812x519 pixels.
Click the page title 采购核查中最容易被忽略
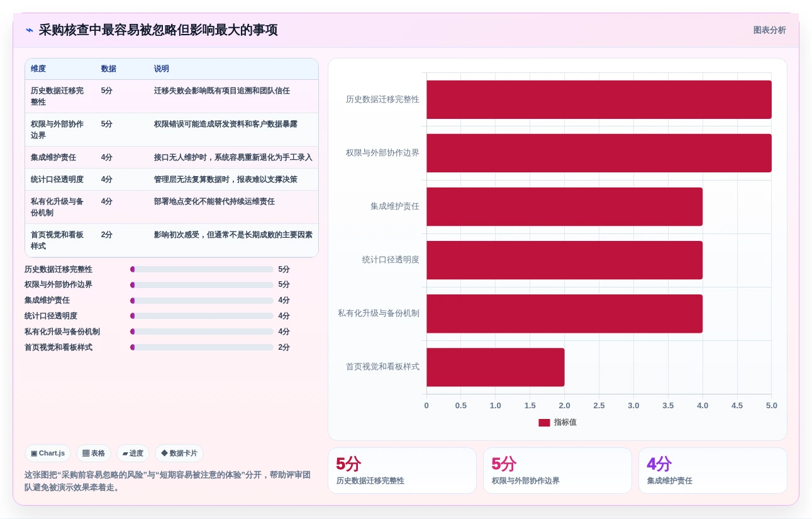click(158, 30)
